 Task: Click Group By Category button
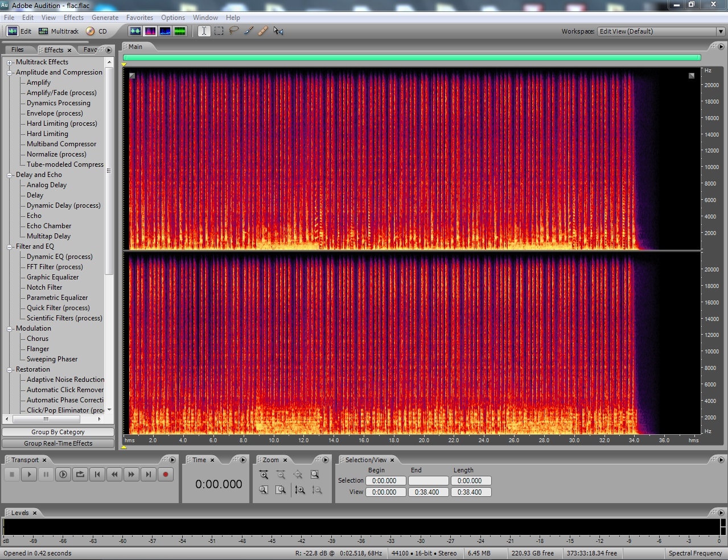[58, 432]
